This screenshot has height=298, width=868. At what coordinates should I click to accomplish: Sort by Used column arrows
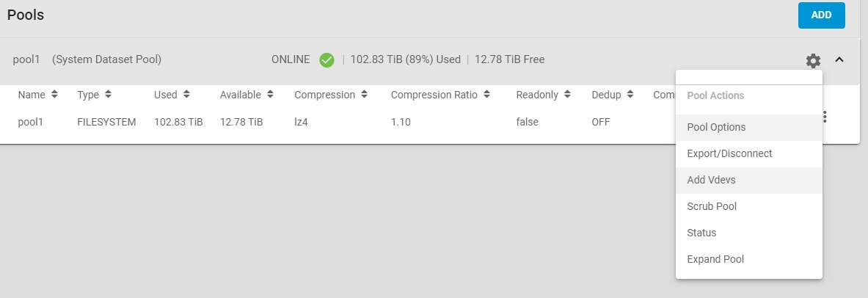186,95
